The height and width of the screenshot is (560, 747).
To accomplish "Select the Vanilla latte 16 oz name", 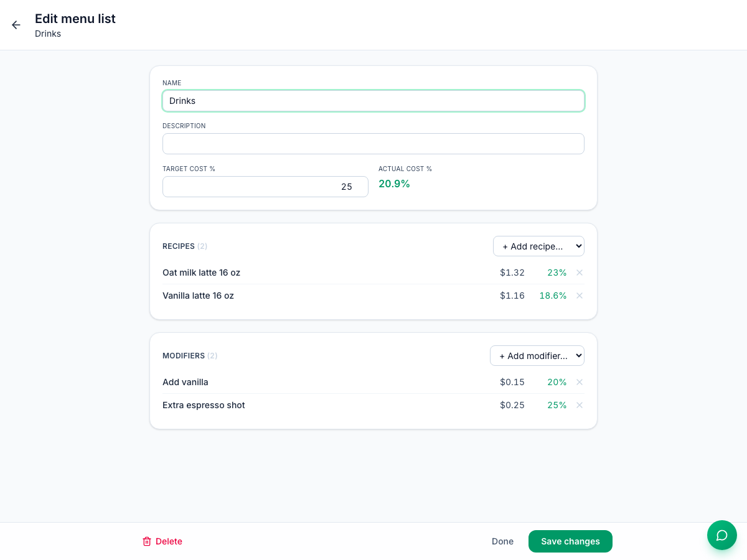I will [198, 296].
